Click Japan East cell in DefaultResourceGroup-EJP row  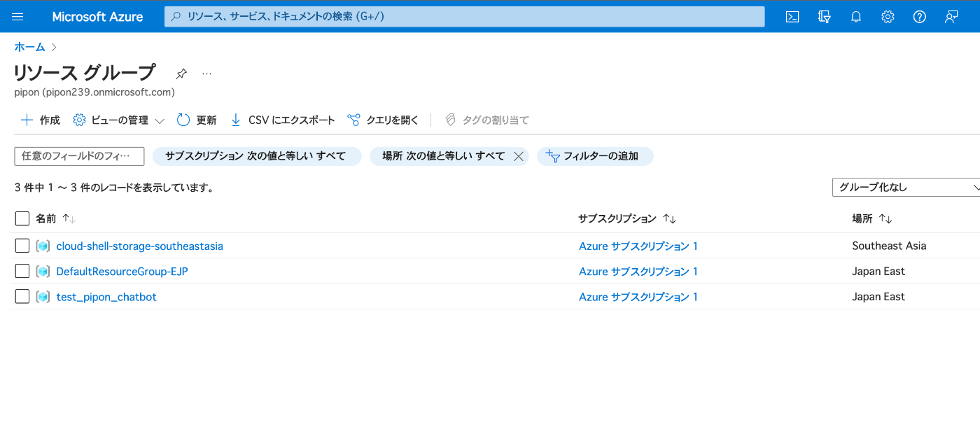coord(878,272)
